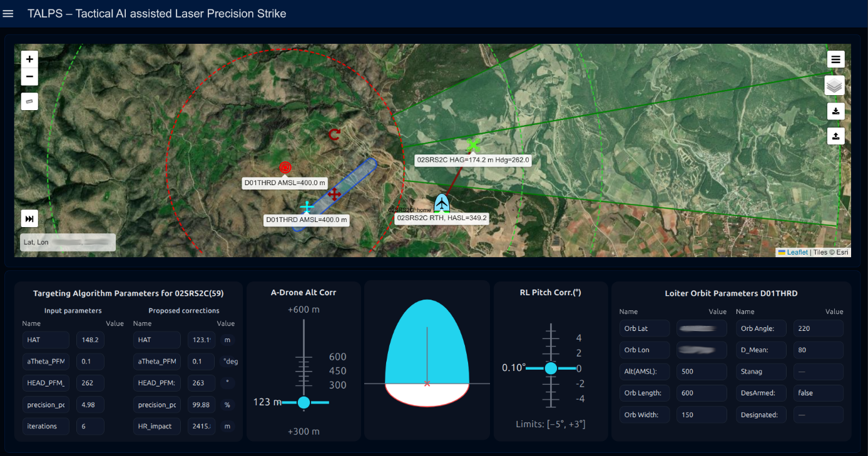
Task: Zoom out on the map
Action: pos(29,78)
